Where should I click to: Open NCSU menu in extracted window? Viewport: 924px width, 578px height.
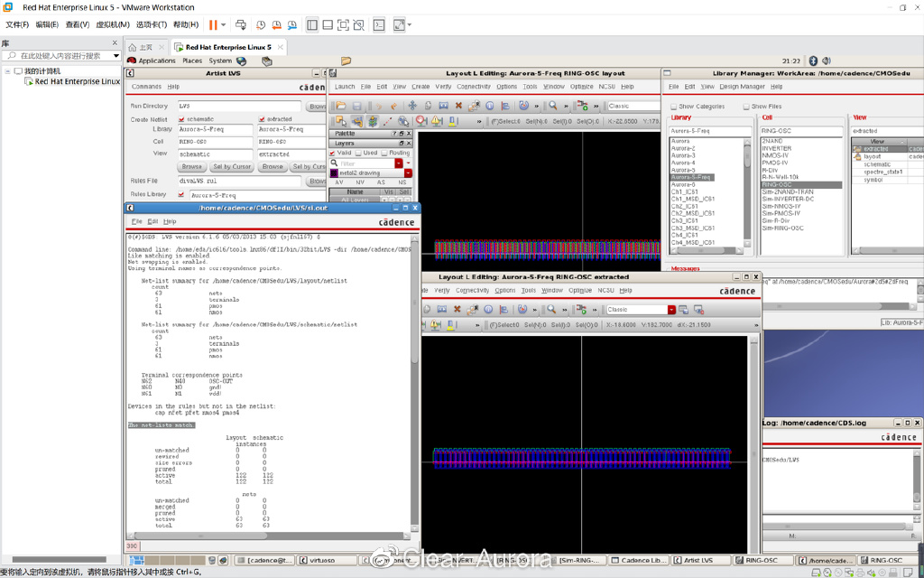click(605, 290)
